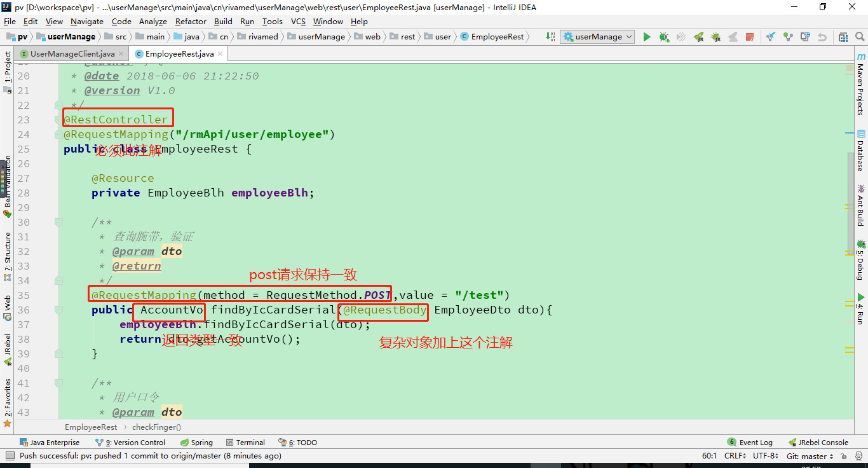
Task: Open the userManage run configuration dropdown
Action: [x=599, y=37]
